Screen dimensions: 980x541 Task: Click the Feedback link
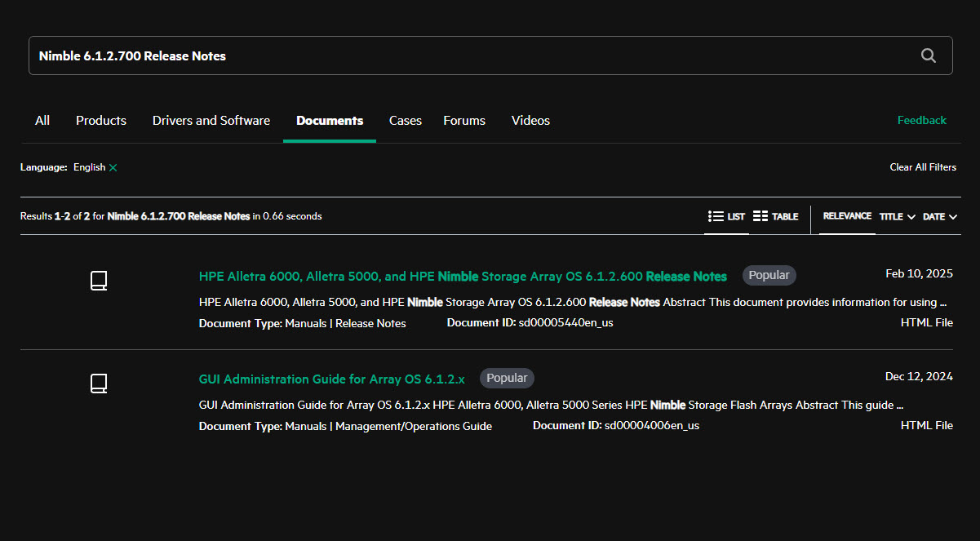click(921, 120)
